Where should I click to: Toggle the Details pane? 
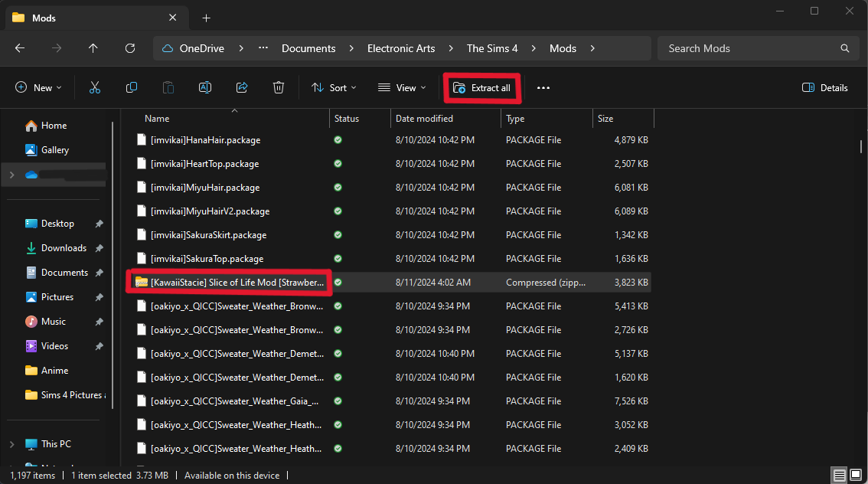click(824, 88)
